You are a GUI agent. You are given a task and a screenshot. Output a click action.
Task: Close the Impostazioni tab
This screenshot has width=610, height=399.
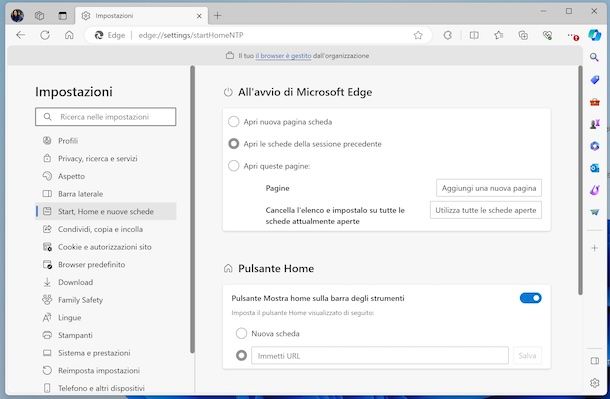(199, 16)
